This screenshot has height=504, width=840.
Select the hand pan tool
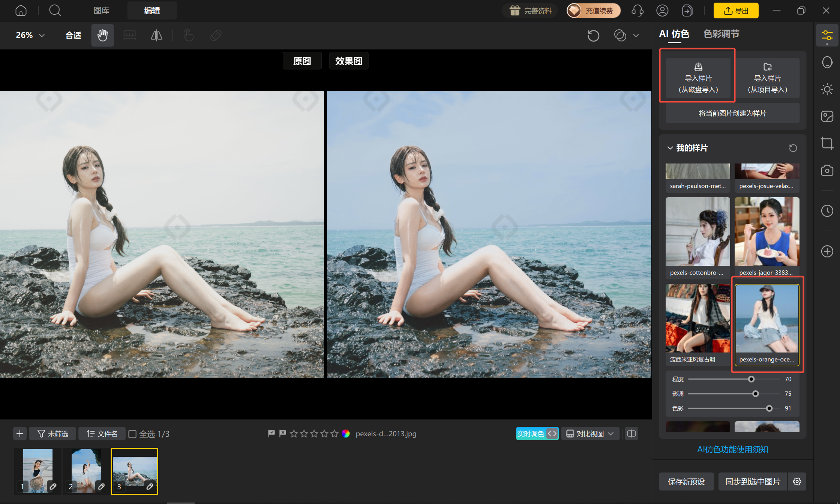102,35
